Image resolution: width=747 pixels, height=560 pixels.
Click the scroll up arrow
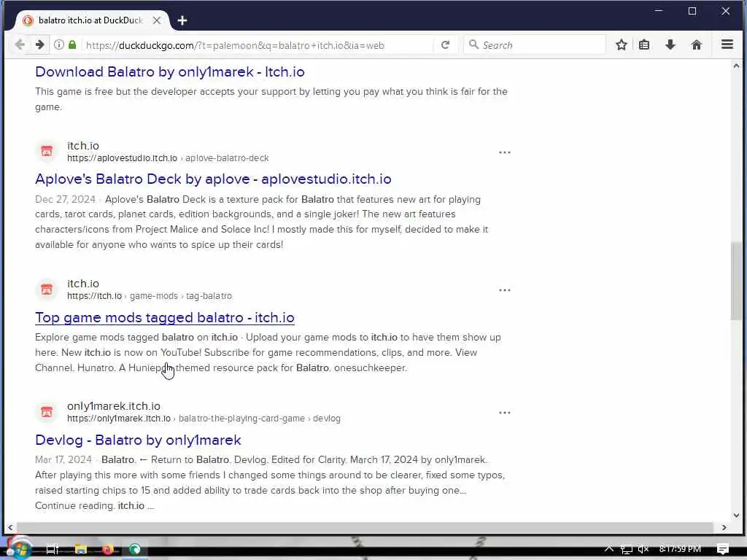pyautogui.click(x=736, y=66)
